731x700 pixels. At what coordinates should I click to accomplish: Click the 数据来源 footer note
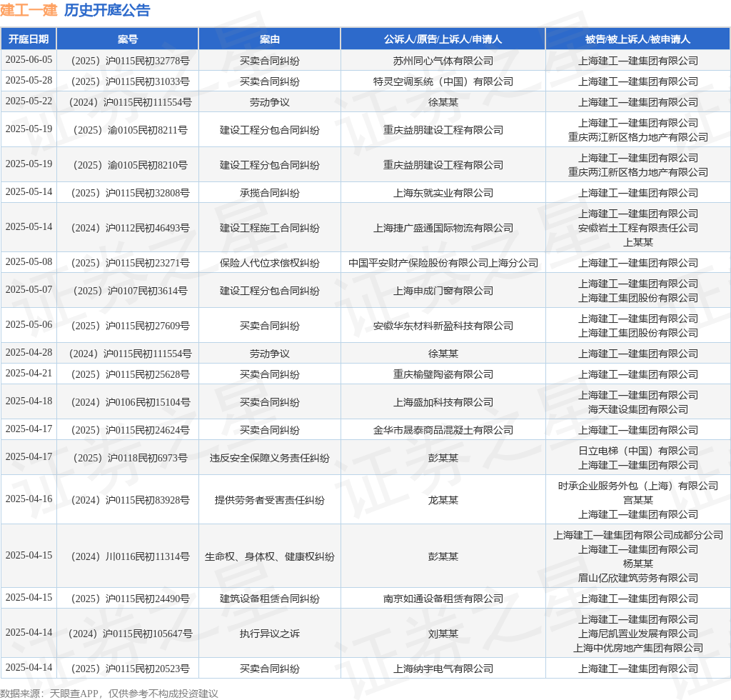109,694
